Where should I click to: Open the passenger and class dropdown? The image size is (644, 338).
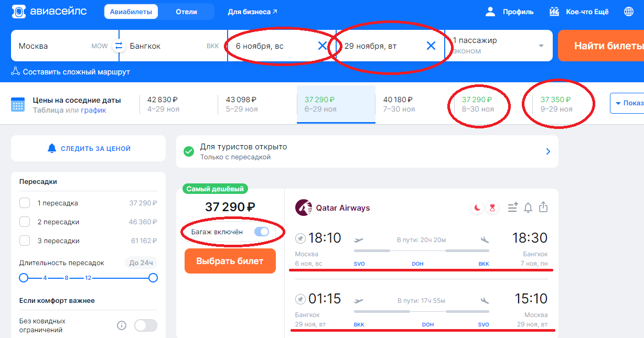click(498, 46)
